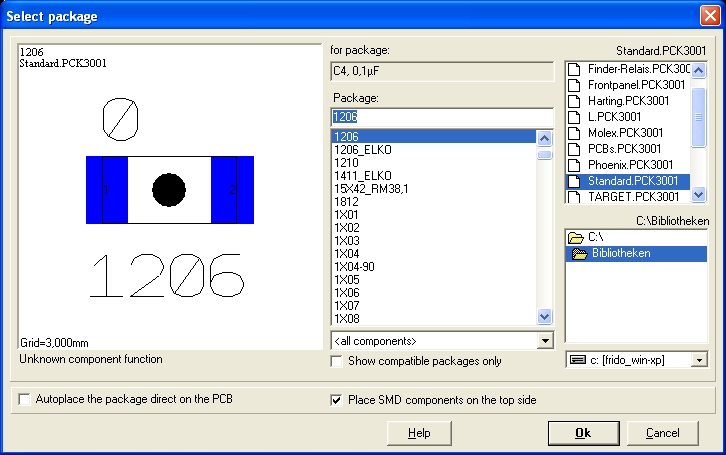Click the drive icon in drive selector
This screenshot has width=726, height=455.
tap(577, 359)
